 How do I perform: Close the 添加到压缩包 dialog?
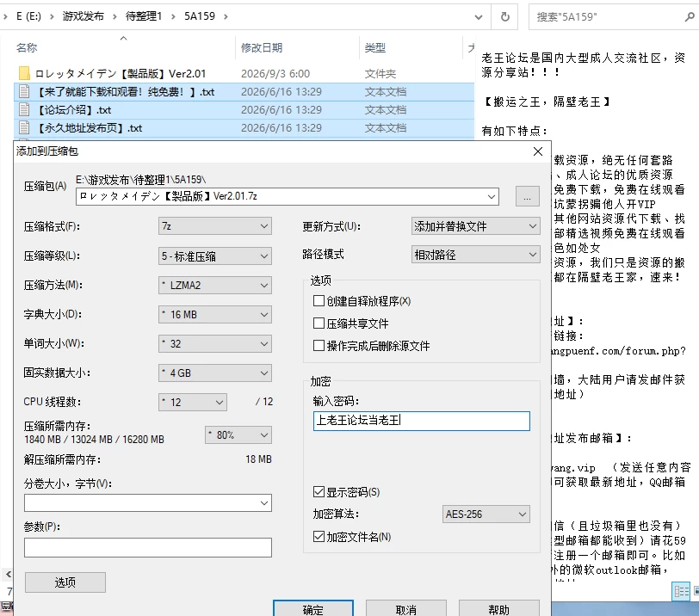[538, 151]
